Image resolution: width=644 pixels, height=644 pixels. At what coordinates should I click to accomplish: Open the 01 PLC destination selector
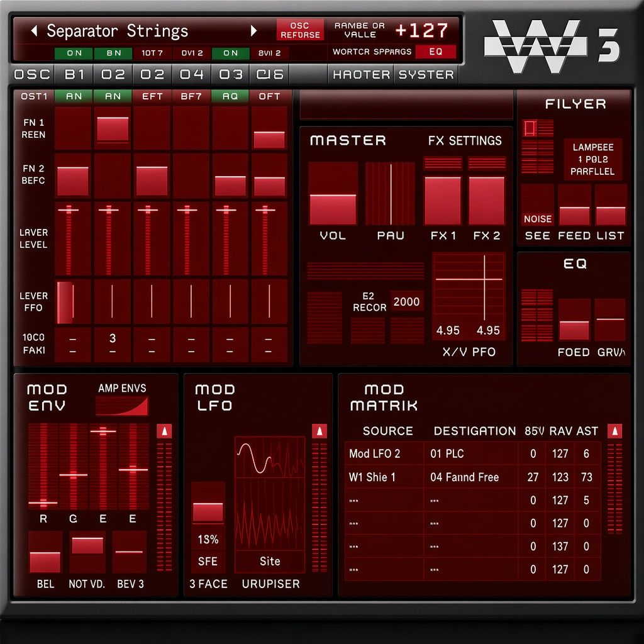[470, 453]
